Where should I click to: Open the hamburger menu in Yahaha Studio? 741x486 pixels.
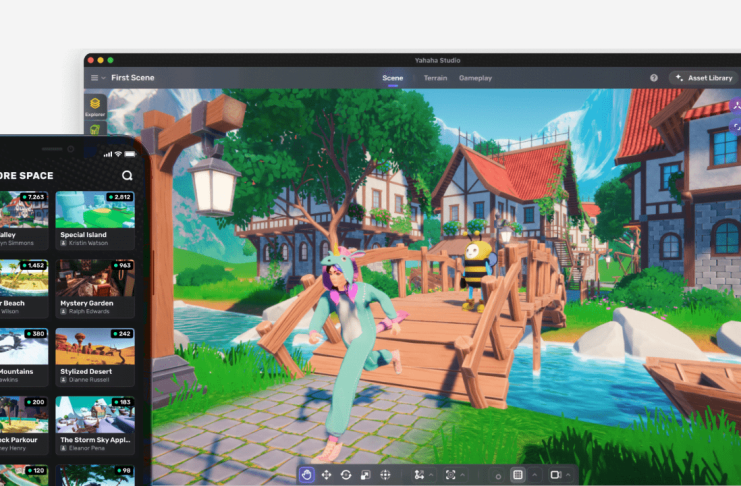[x=95, y=78]
